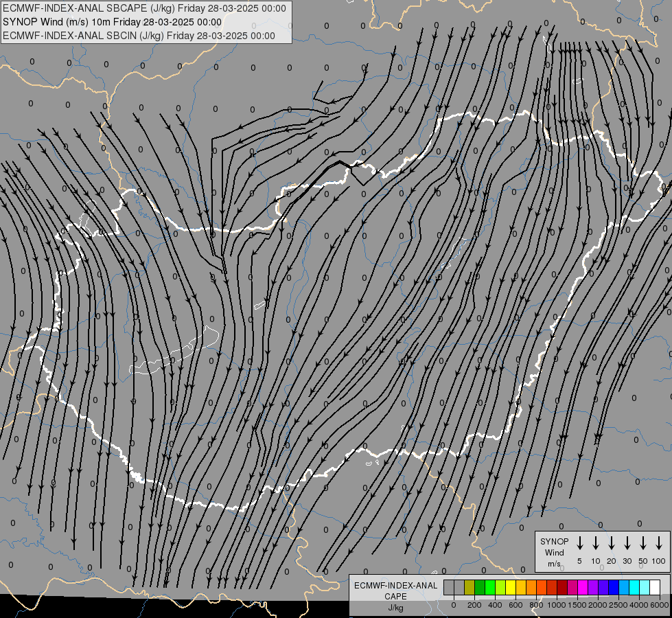
Task: Click the wind legend arrow above 50
Action: pos(643,543)
